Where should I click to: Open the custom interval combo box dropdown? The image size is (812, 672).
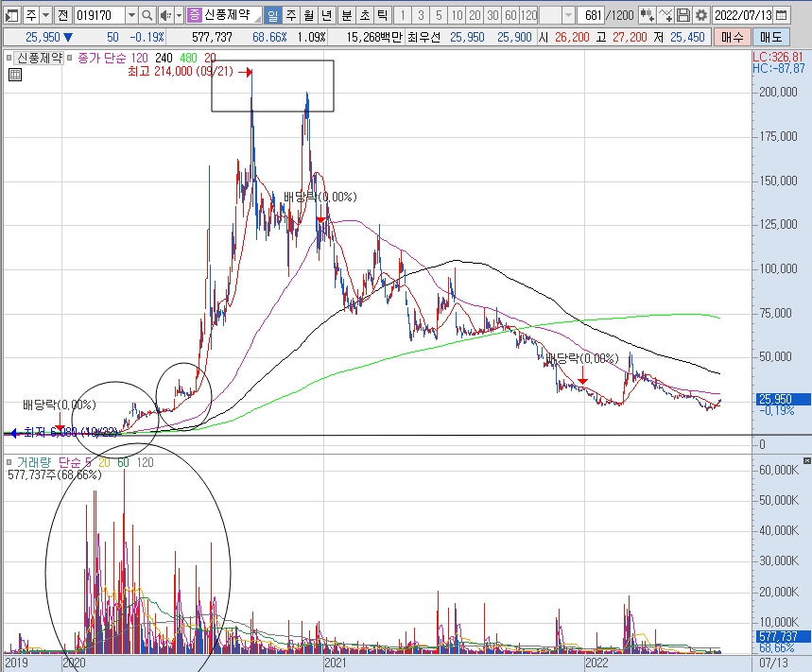[x=569, y=15]
